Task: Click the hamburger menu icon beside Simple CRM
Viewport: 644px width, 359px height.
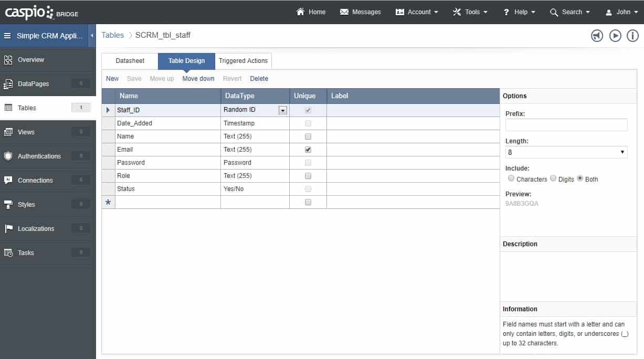Action: pyautogui.click(x=7, y=36)
